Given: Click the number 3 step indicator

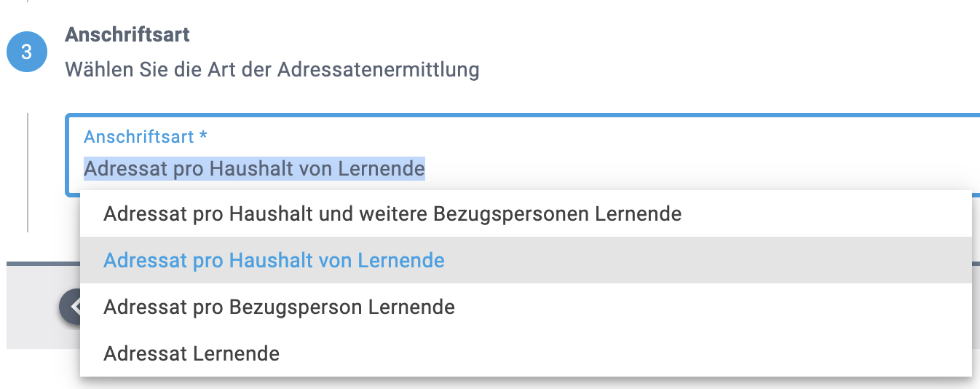Looking at the screenshot, I should (27, 52).
